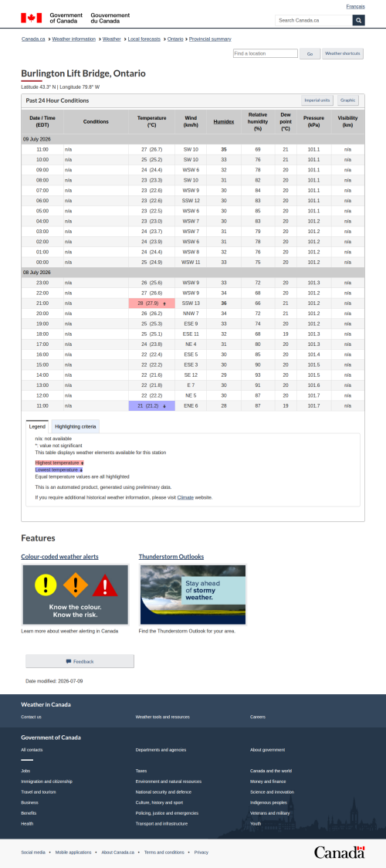Viewport: 386px width, 868px height.
Task: Switch language to Français
Action: (x=356, y=7)
